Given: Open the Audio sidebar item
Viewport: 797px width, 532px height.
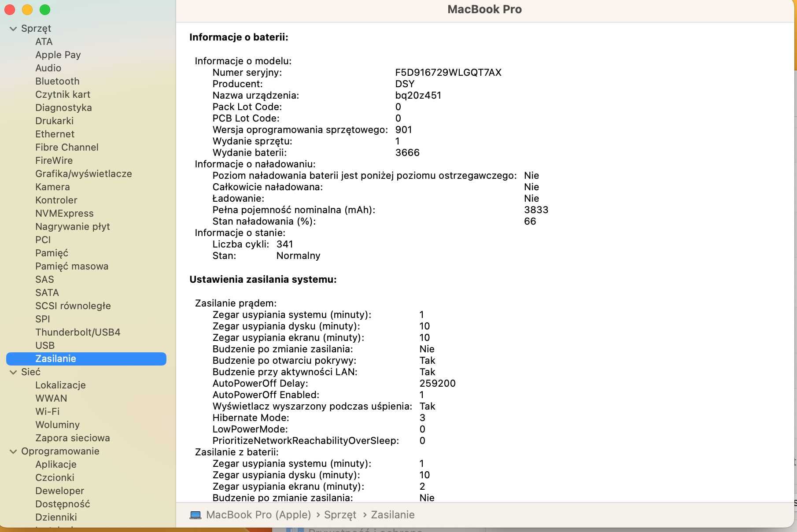Looking at the screenshot, I should click(x=48, y=68).
